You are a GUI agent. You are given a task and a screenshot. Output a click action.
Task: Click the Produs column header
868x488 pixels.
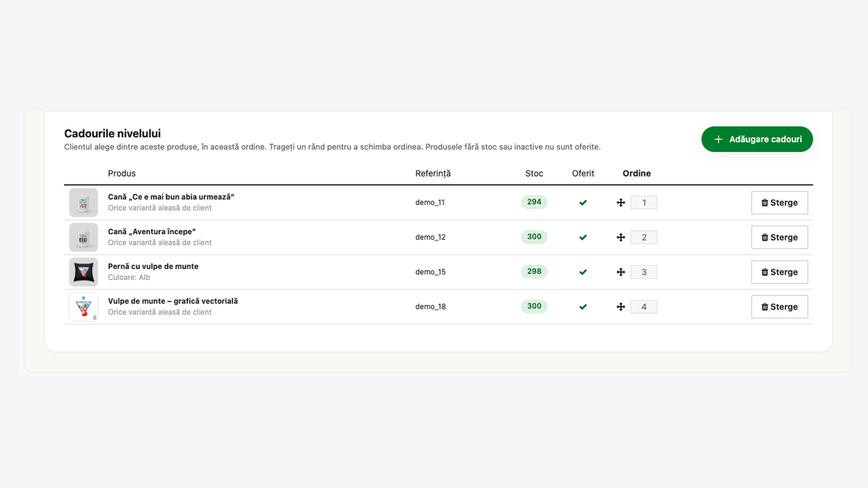tap(122, 173)
